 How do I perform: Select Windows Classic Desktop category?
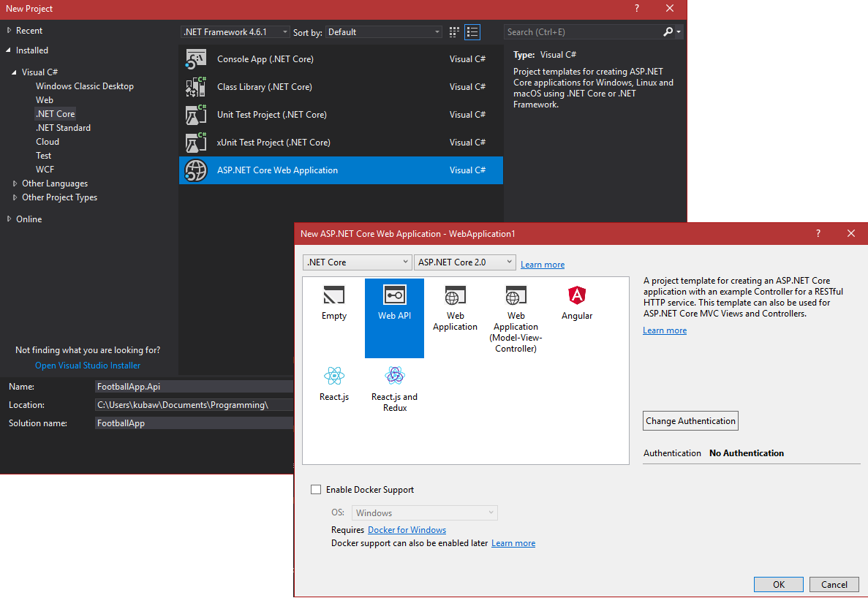(85, 86)
